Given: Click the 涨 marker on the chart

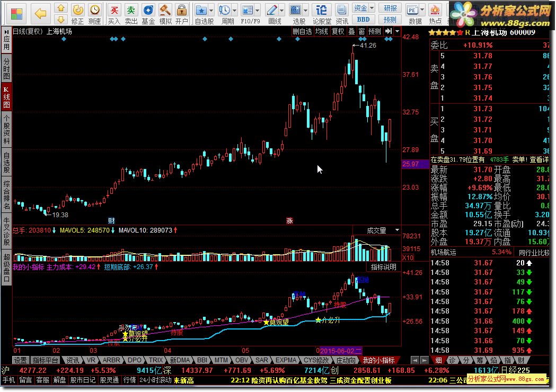Looking at the screenshot, I should (289, 220).
